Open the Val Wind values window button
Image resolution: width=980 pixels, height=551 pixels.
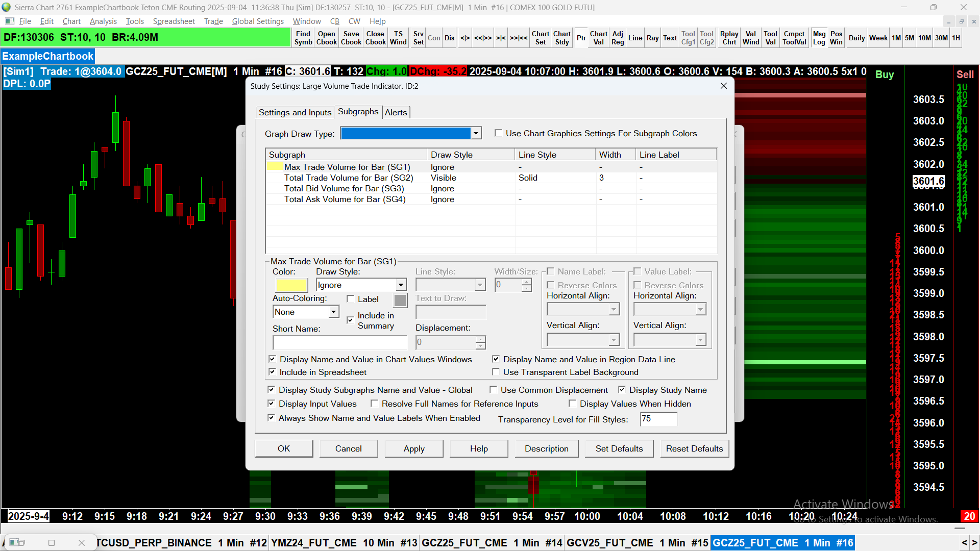751,38
